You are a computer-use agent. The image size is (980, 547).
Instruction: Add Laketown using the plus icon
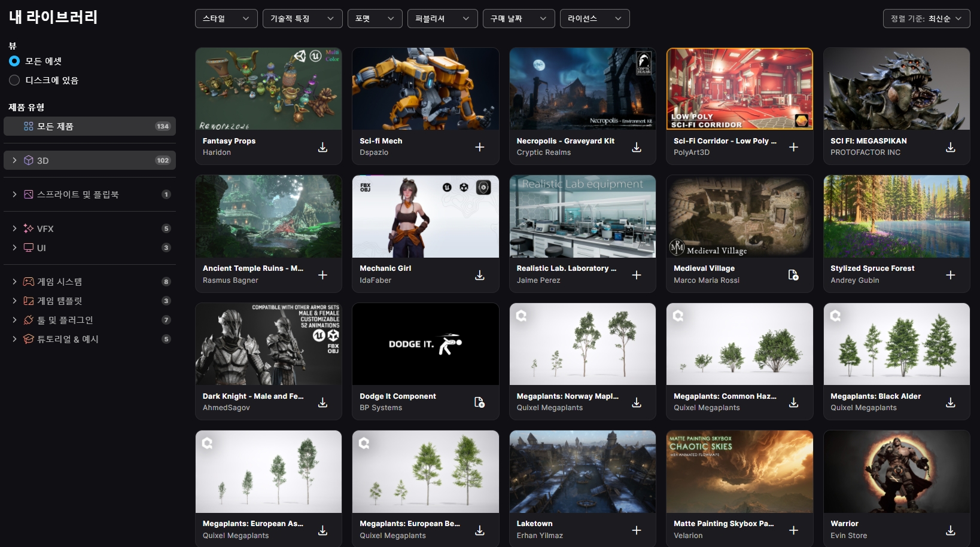[x=637, y=530]
